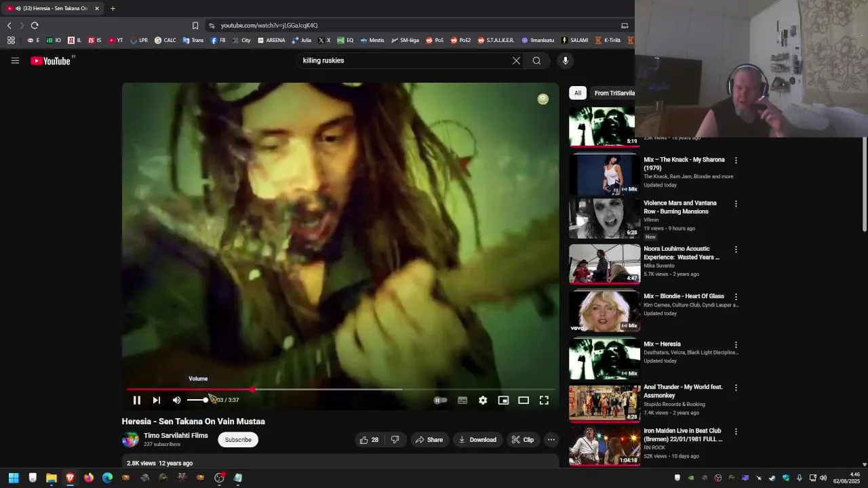Open options for 'Burning Mansions' video
Image resolution: width=868 pixels, height=488 pixels.
point(736,204)
